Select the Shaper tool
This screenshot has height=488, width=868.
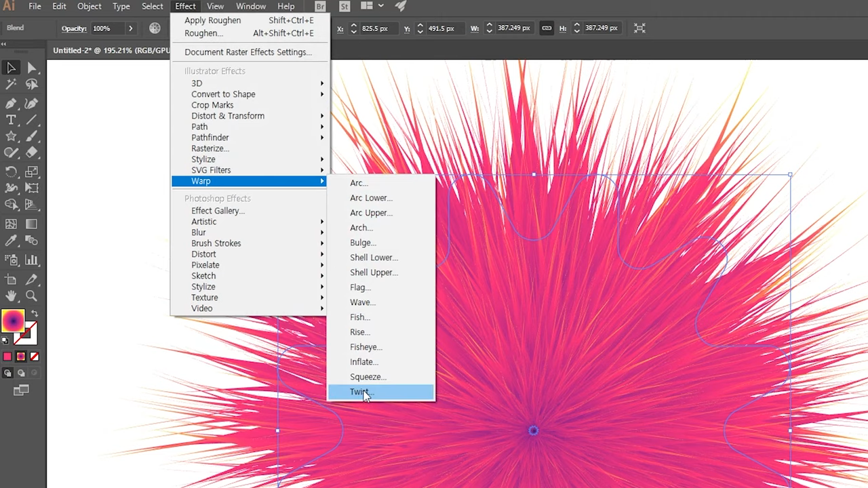[11, 153]
